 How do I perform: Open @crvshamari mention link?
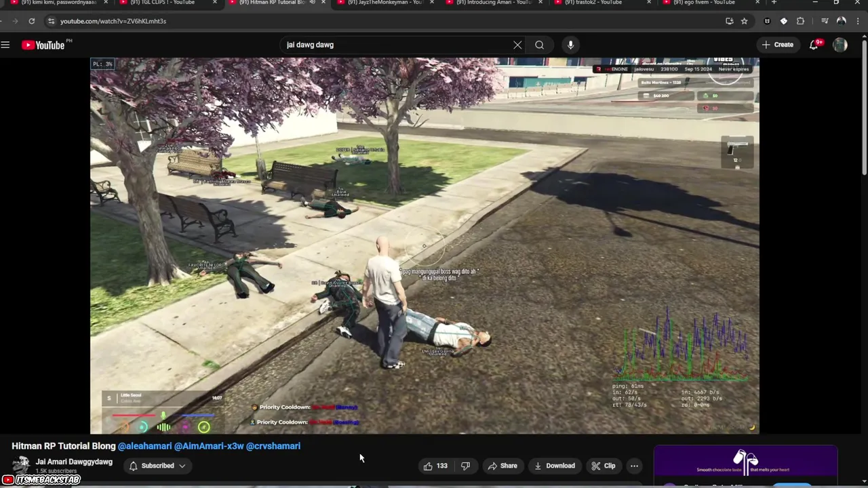click(273, 446)
